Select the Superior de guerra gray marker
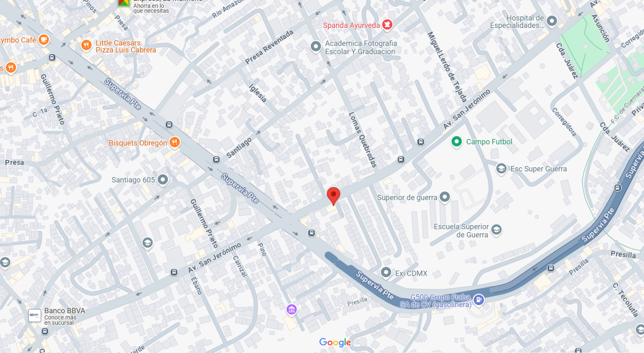The image size is (644, 353). [445, 197]
